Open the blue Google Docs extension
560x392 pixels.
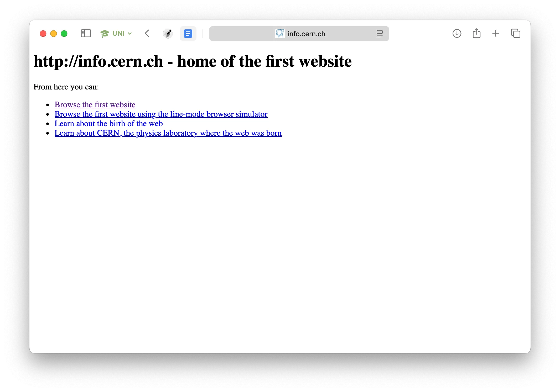[x=188, y=33]
